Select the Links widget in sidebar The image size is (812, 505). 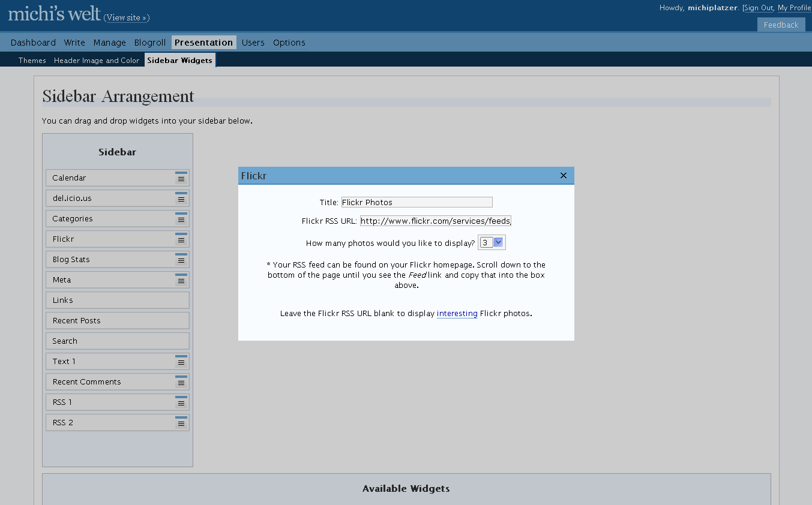pyautogui.click(x=117, y=300)
